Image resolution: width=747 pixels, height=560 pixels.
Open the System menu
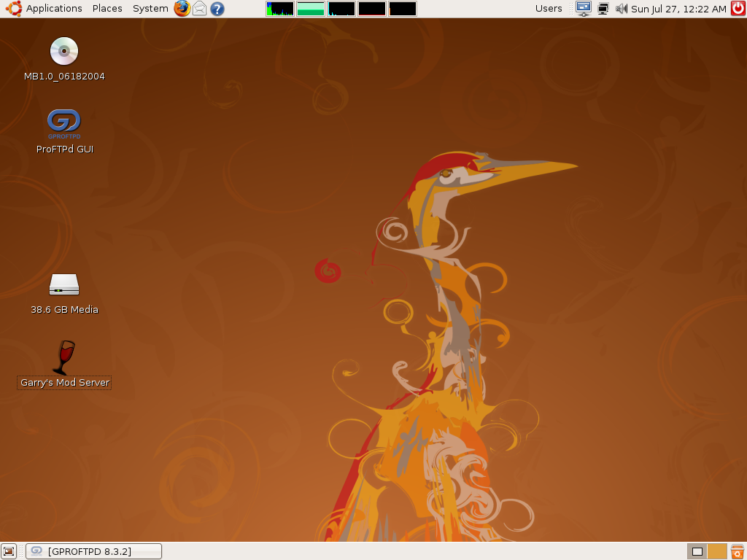(150, 9)
